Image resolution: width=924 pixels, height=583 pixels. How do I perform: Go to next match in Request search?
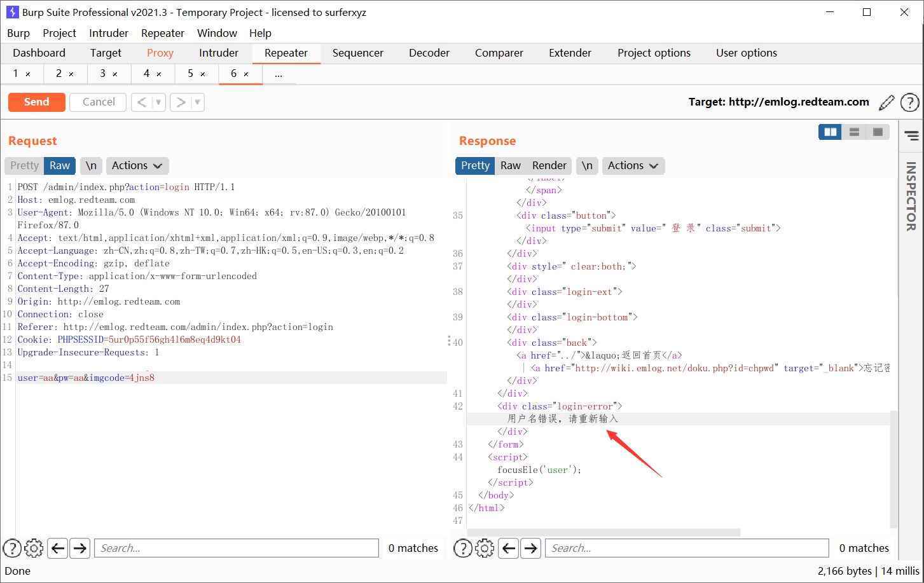(79, 548)
